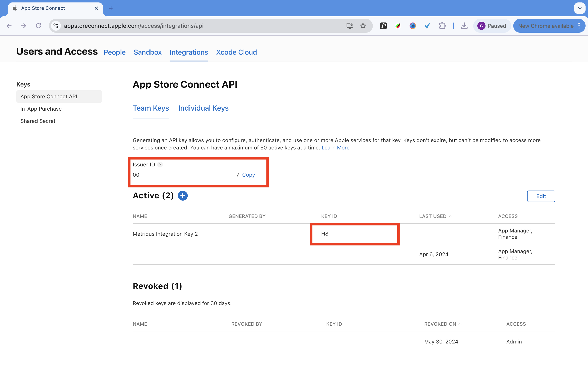
Task: Click the ACCESS header in Active table
Action: [x=508, y=216]
